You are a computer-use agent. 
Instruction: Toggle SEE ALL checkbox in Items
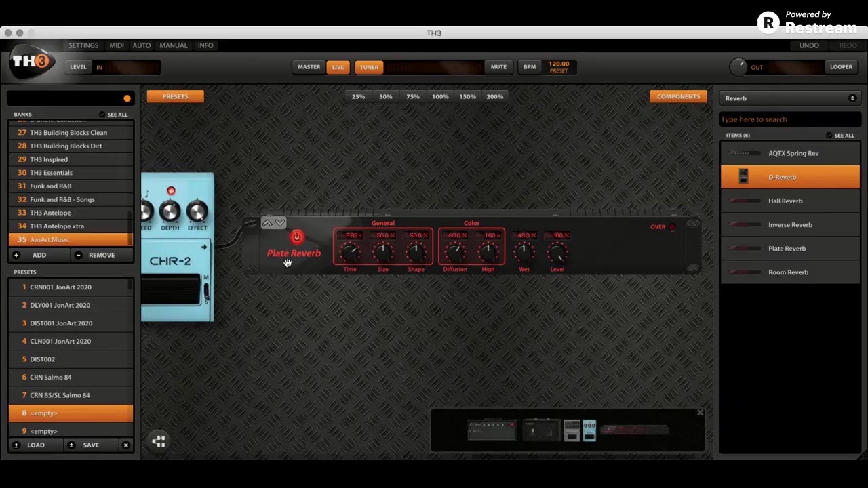829,136
